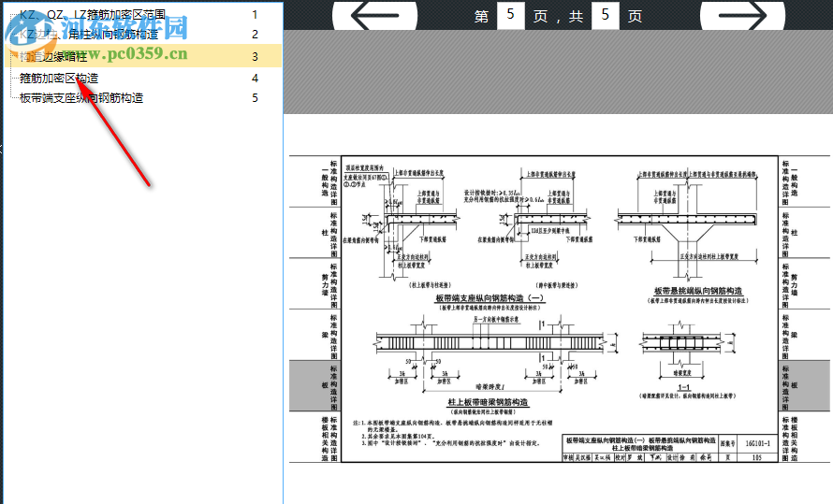Click the 柱 side tab on left margin

(314, 233)
